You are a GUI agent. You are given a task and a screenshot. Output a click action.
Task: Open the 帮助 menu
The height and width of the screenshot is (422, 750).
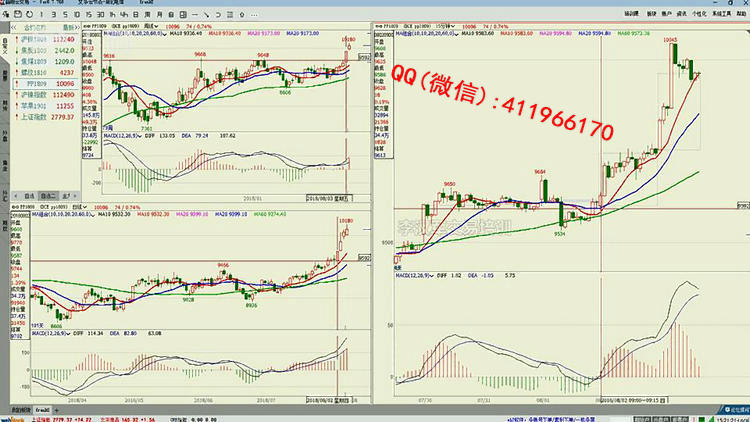(x=741, y=14)
